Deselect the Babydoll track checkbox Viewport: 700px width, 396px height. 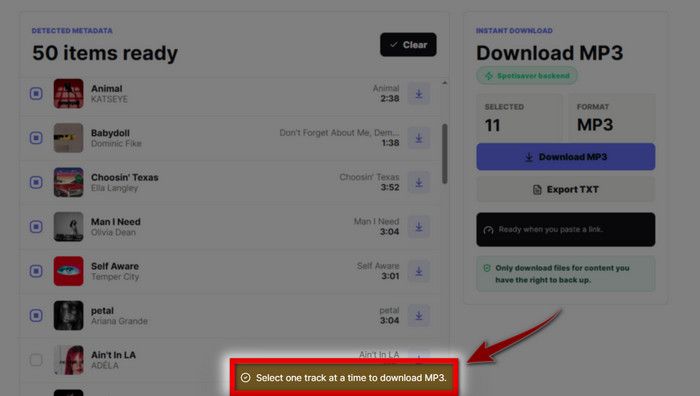36,138
